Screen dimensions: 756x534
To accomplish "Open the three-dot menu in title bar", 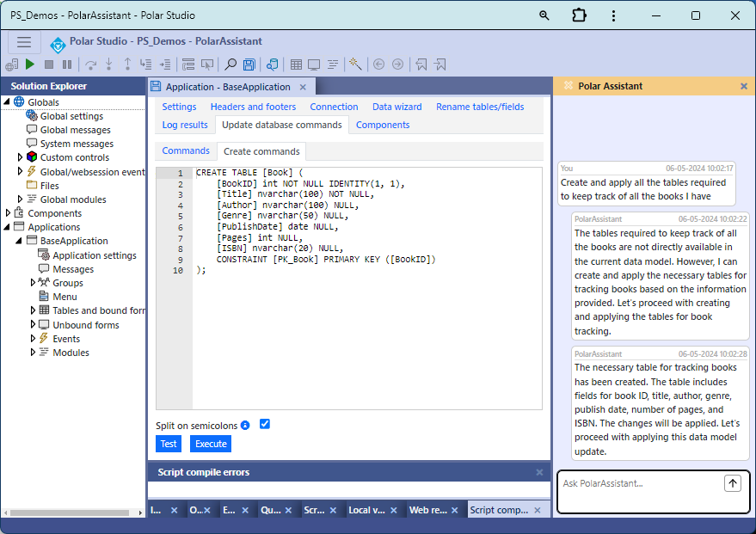I will click(x=613, y=15).
